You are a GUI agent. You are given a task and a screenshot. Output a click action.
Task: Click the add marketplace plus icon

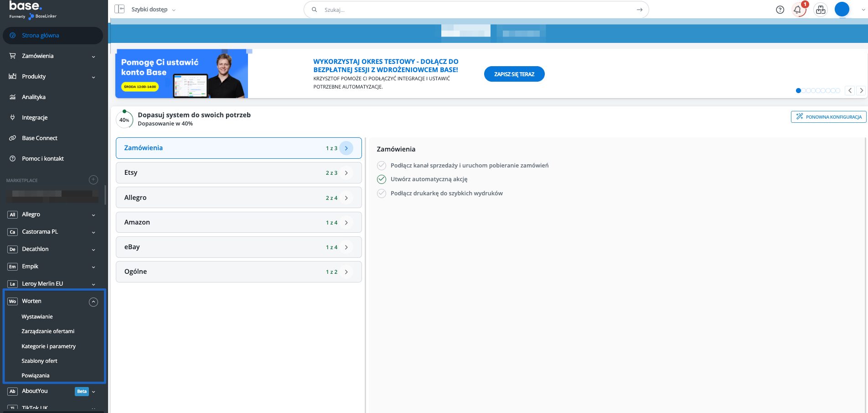93,180
